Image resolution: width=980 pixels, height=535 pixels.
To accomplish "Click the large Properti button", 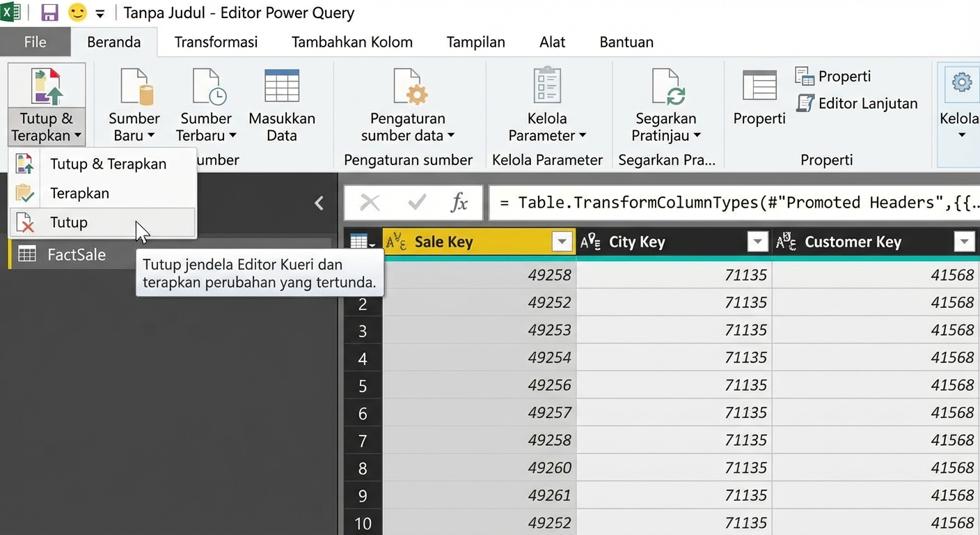I will pyautogui.click(x=759, y=98).
